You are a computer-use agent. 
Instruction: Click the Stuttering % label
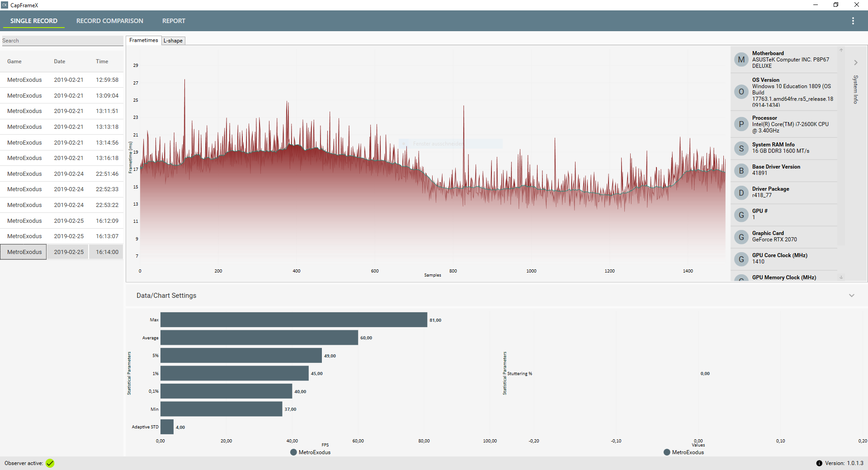click(519, 374)
